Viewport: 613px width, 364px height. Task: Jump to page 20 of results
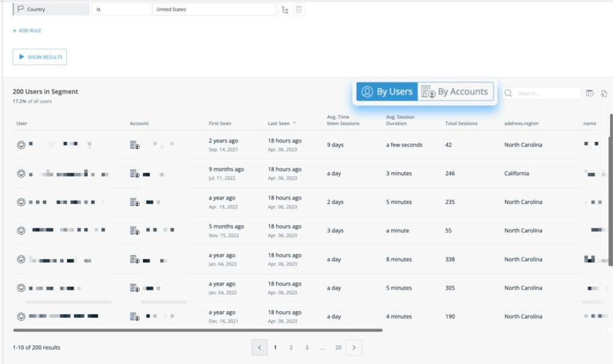pyautogui.click(x=338, y=347)
